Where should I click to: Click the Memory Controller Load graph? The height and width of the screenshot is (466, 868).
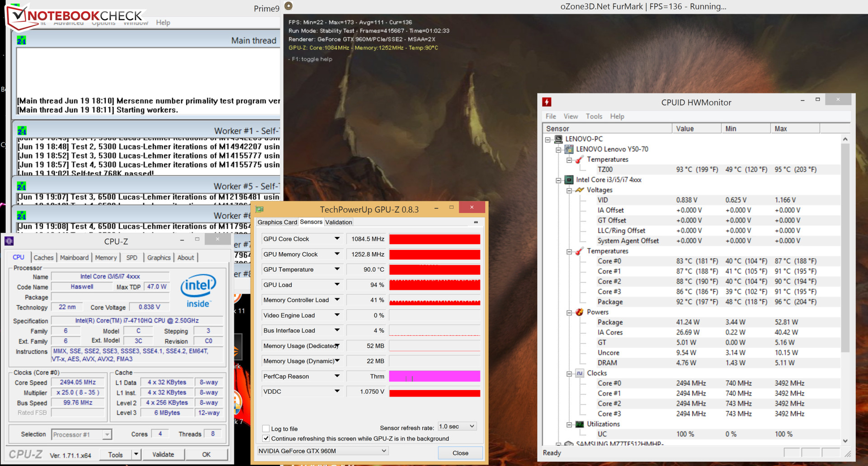coord(434,300)
